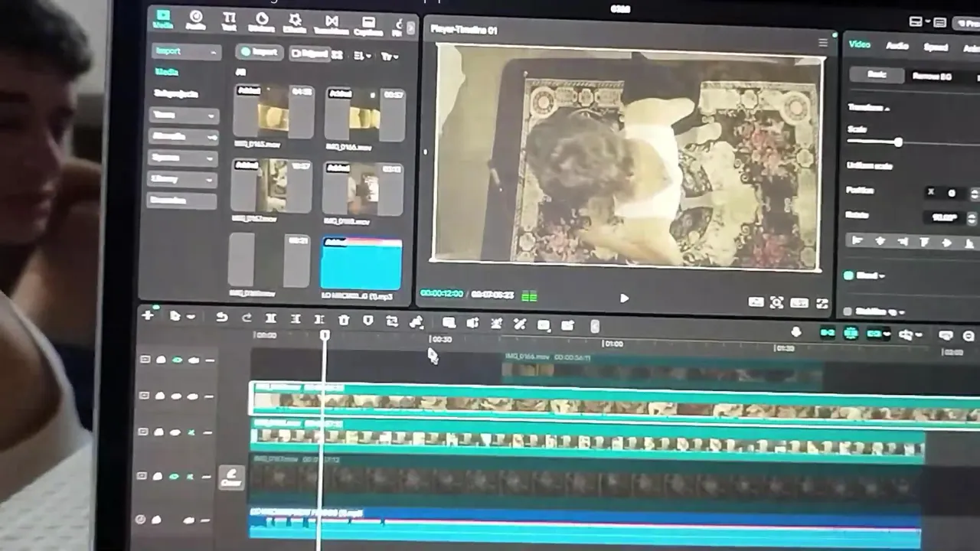This screenshot has width=980, height=551.
Task: Select Subprojects in left sidebar
Action: [177, 93]
